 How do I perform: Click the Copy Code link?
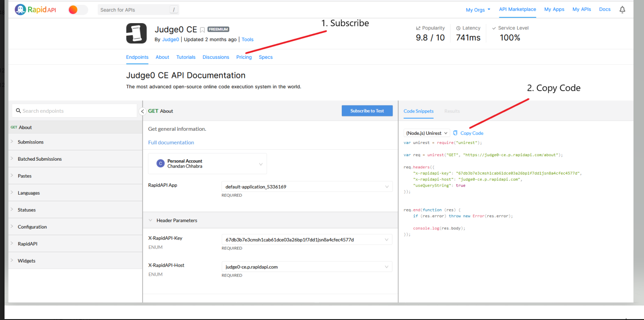[x=472, y=133]
